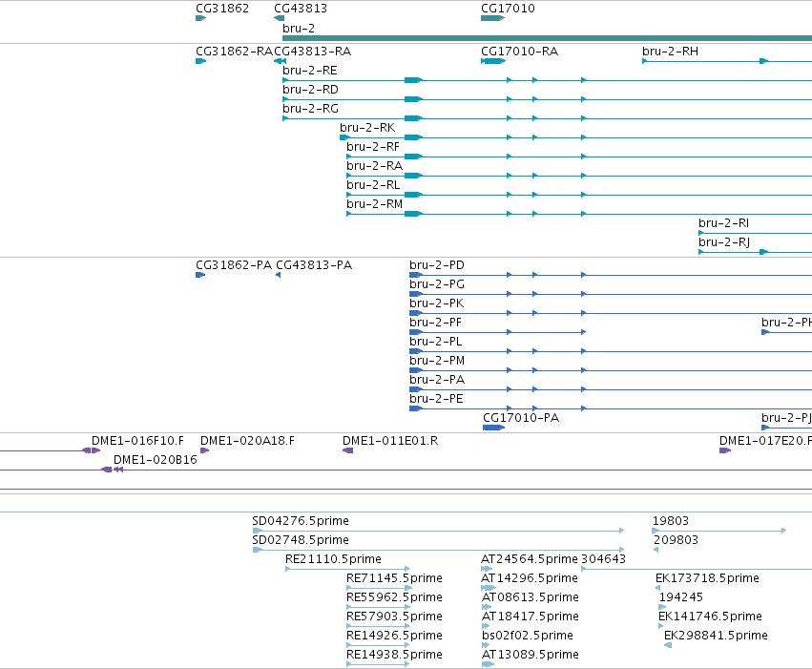812x669 pixels.
Task: Select the bru-2 gene name label
Action: 299,28
